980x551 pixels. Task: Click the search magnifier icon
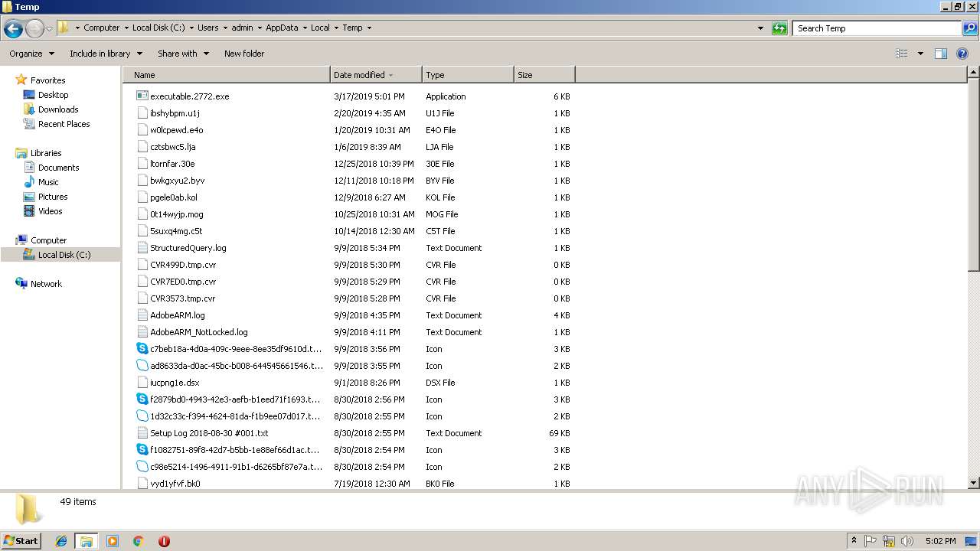click(x=969, y=28)
